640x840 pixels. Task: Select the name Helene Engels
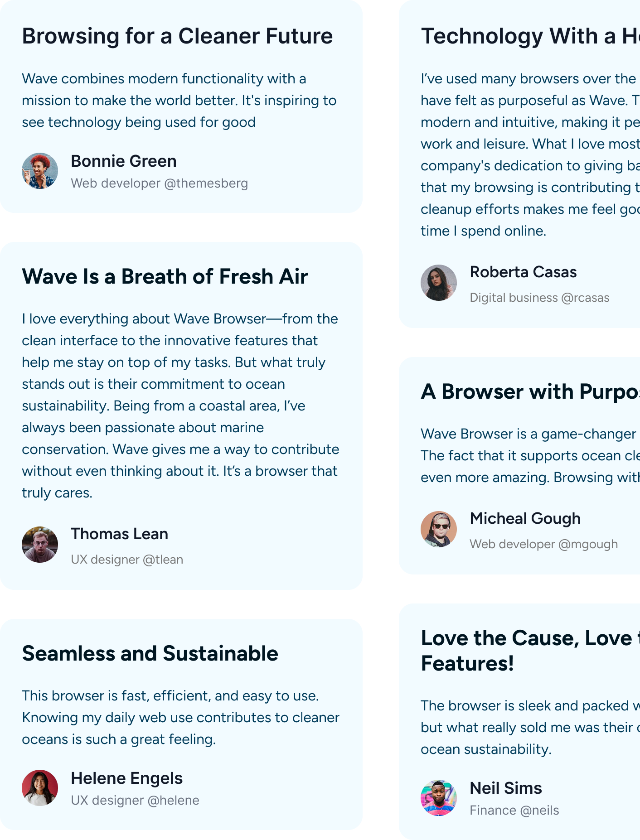(x=127, y=778)
